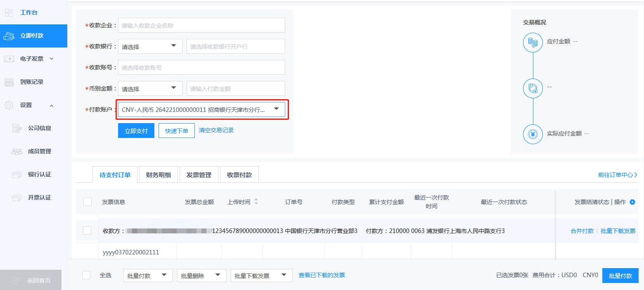Tick the checkbox on the 收款方 row

pyautogui.click(x=87, y=231)
